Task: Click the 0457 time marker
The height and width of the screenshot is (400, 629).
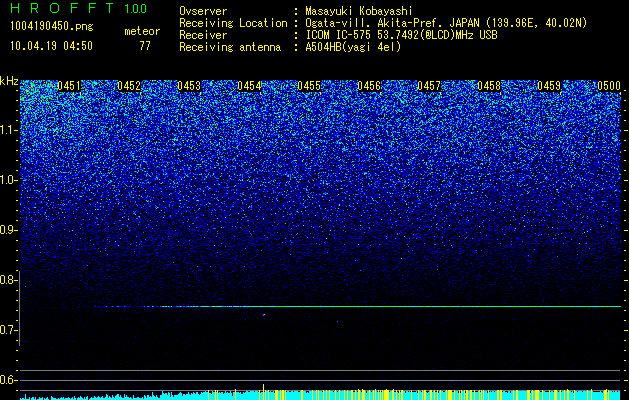Action: pos(429,86)
